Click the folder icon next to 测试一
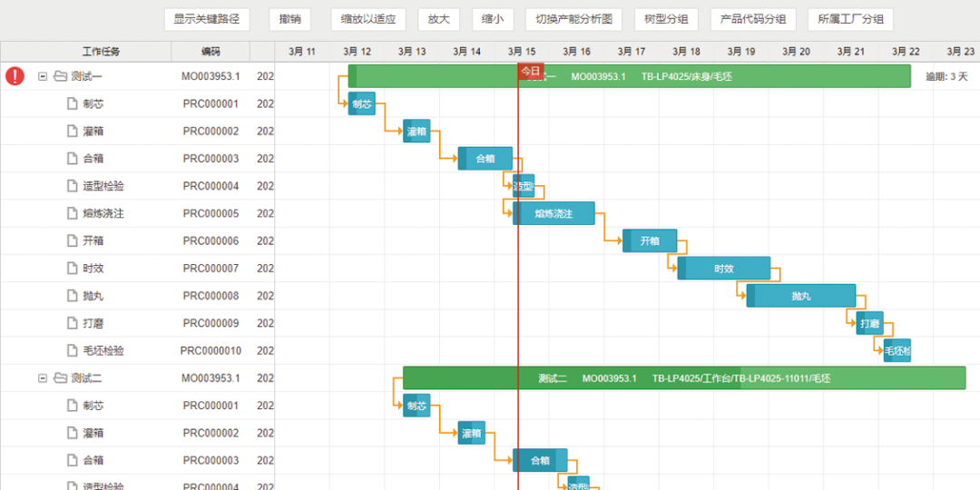Viewport: 980px width, 490px height. click(x=60, y=77)
